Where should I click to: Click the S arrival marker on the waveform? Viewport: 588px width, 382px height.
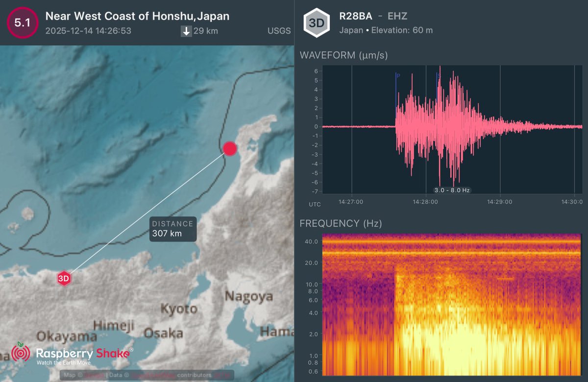[438, 76]
